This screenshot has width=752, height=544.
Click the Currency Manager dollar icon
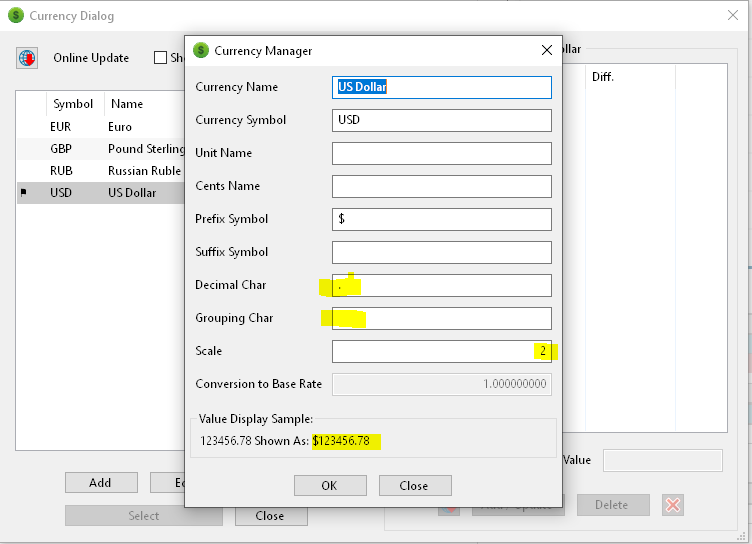click(201, 51)
